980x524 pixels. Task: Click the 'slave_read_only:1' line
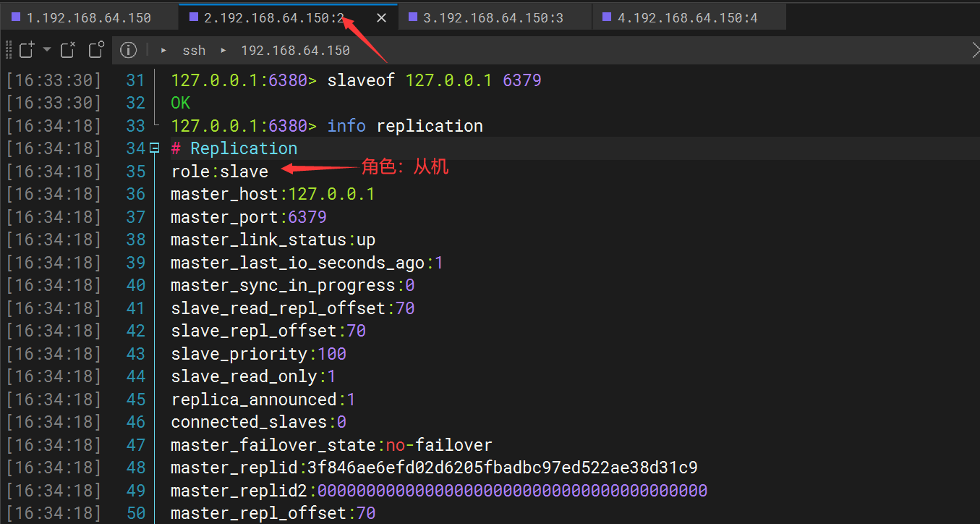(x=253, y=376)
